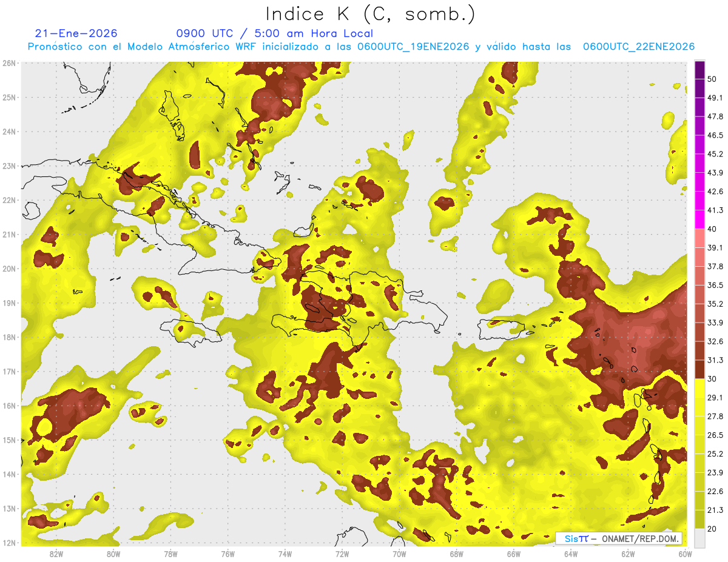Viewport: 728px width, 562px height.
Task: Click the 82W longitude label
Action: click(x=56, y=554)
